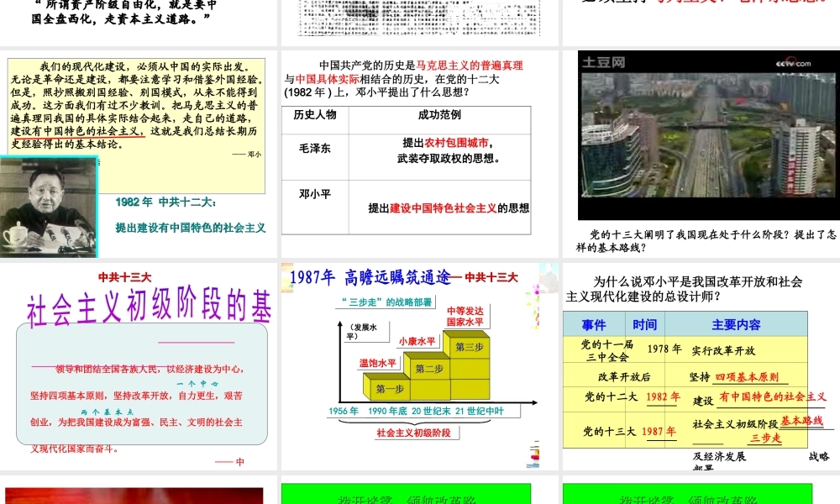
Task: Click the text 1982年 中共十二大
Action: pyautogui.click(x=165, y=202)
